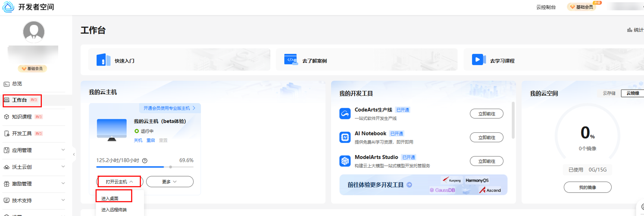Click the 我的镜像 button

click(x=588, y=188)
